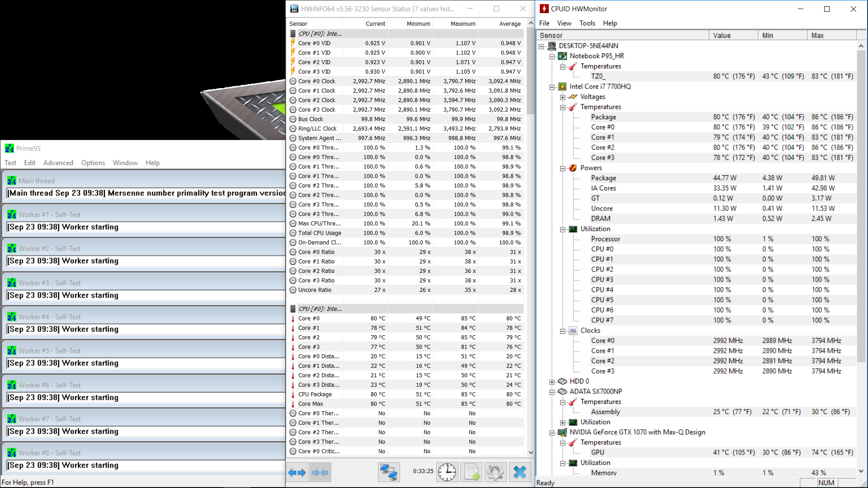Click HWMonitor Max column header
868x488 pixels.
pos(832,35)
